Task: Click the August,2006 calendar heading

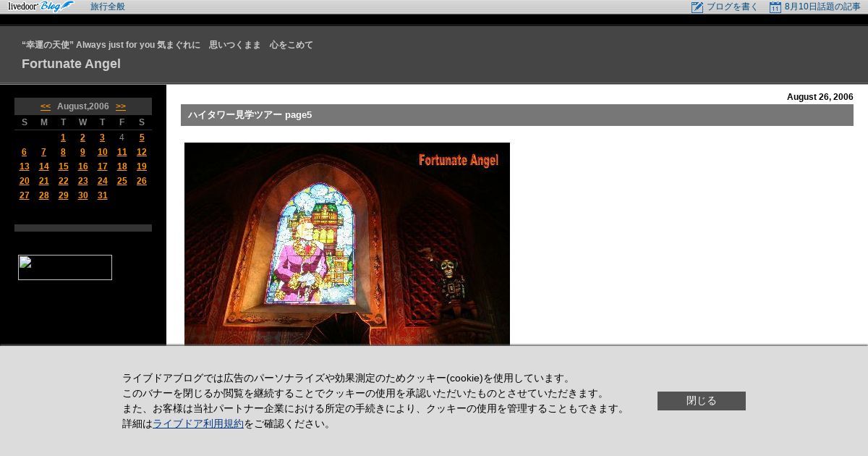Action: pos(83,106)
